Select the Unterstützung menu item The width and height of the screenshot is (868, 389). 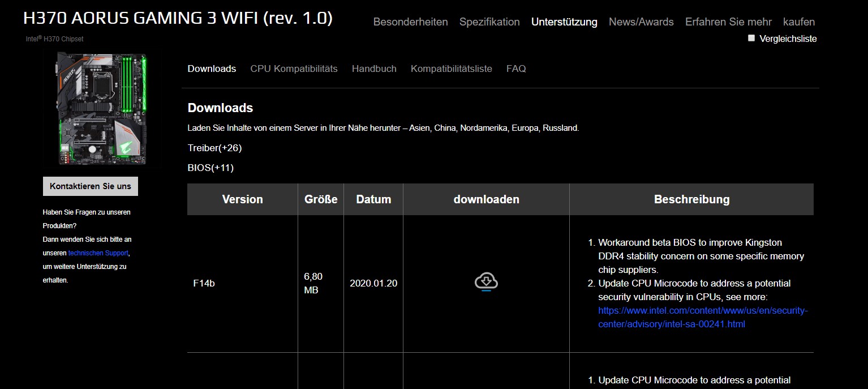564,22
